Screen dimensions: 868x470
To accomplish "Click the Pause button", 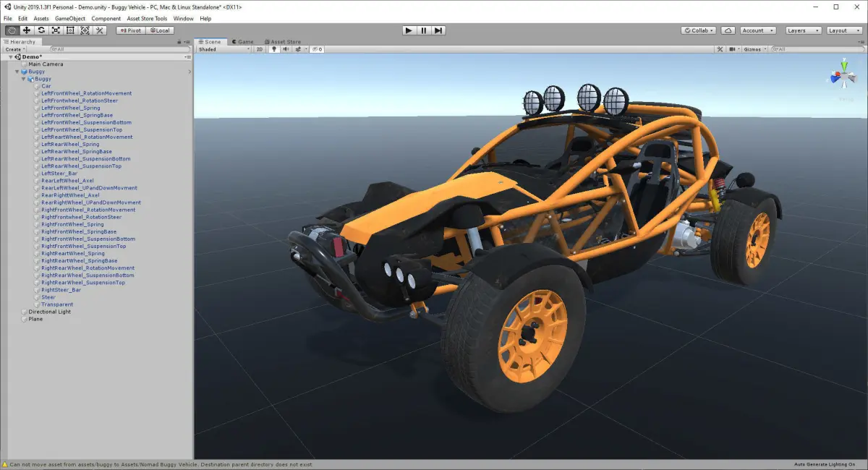I will coord(423,30).
